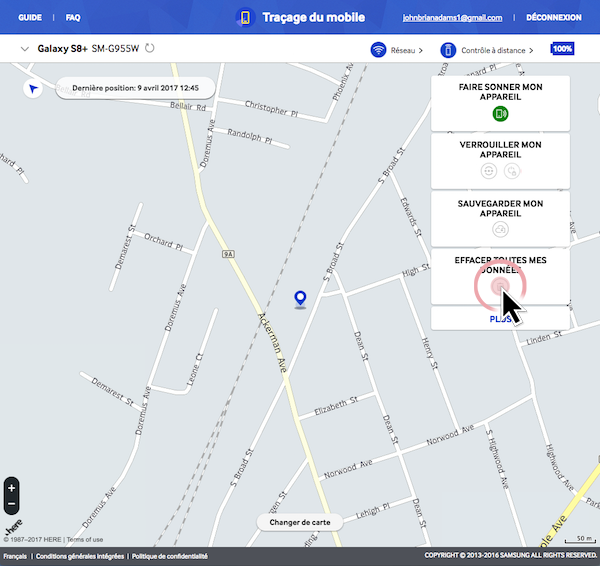Screen dimensions: 600x566
Task: Select FAIRE SONNER MON APPAREIL card
Action: coord(500,103)
